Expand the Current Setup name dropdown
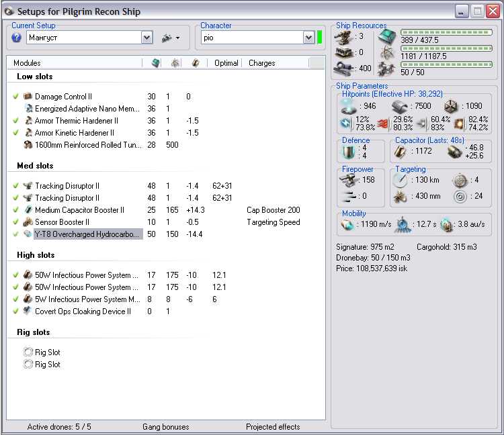Viewport: 504px width, 435px height. (x=146, y=38)
